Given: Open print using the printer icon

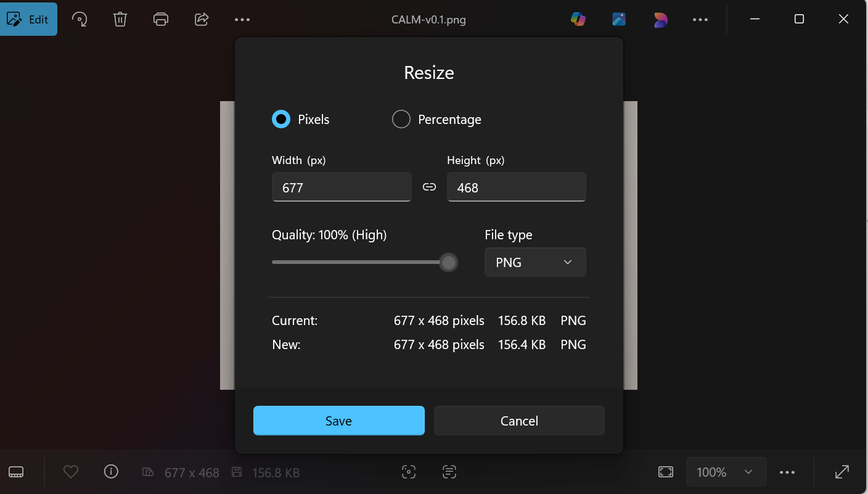Looking at the screenshot, I should click(161, 19).
